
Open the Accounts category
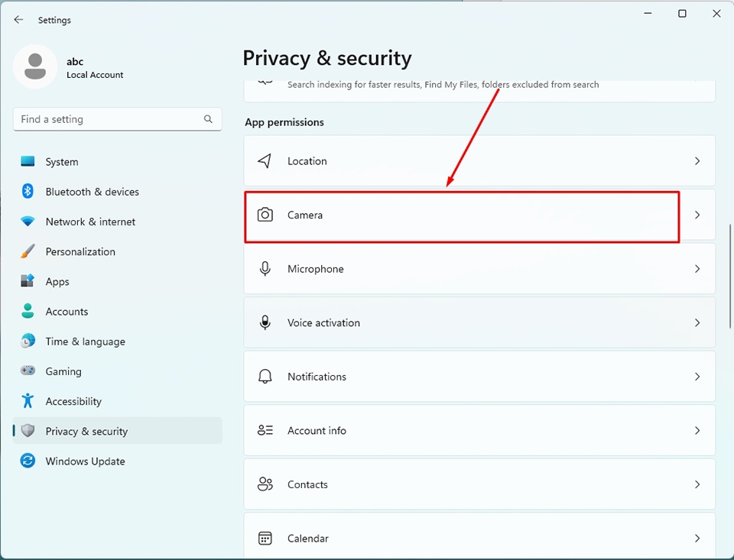tap(117, 311)
